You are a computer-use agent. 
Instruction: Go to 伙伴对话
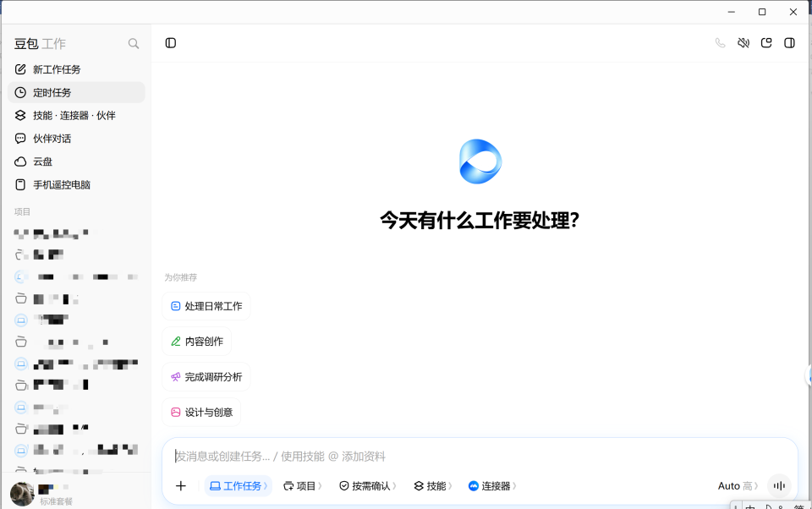(x=76, y=139)
